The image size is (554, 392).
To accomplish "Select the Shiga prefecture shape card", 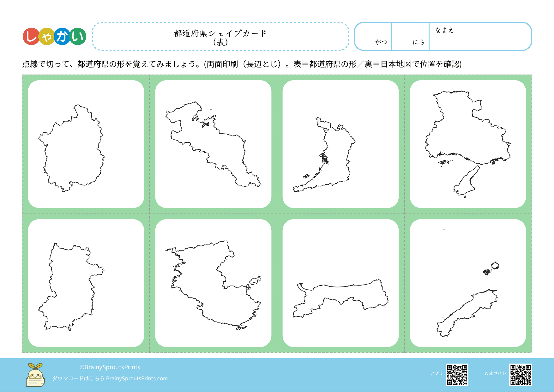I will (x=86, y=144).
